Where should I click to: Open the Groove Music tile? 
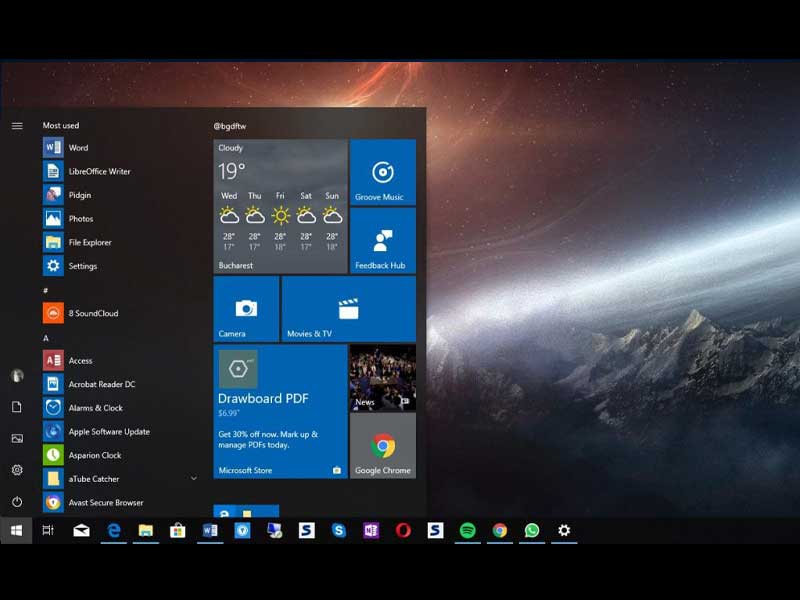click(382, 172)
